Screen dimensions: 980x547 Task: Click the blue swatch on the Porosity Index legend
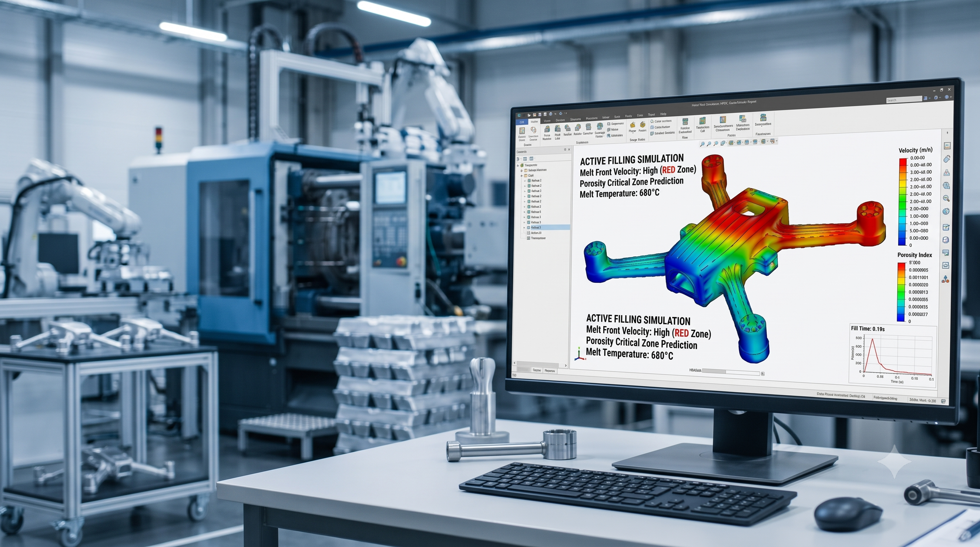pyautogui.click(x=901, y=318)
